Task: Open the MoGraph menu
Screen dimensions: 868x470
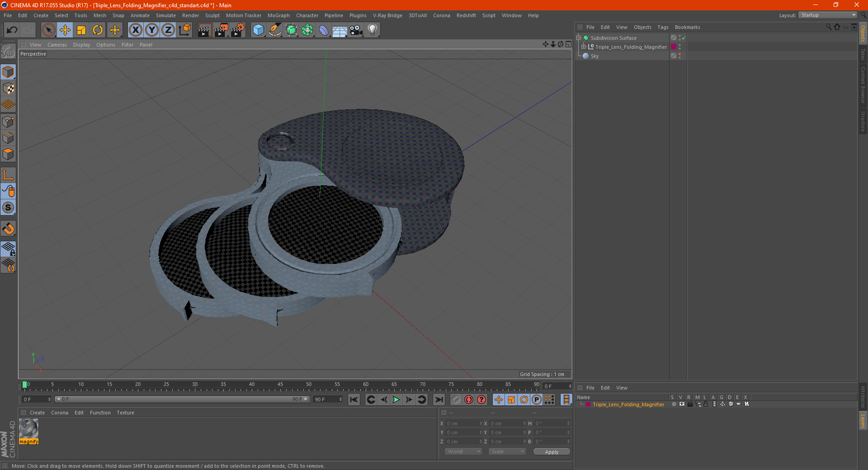Action: [x=278, y=15]
